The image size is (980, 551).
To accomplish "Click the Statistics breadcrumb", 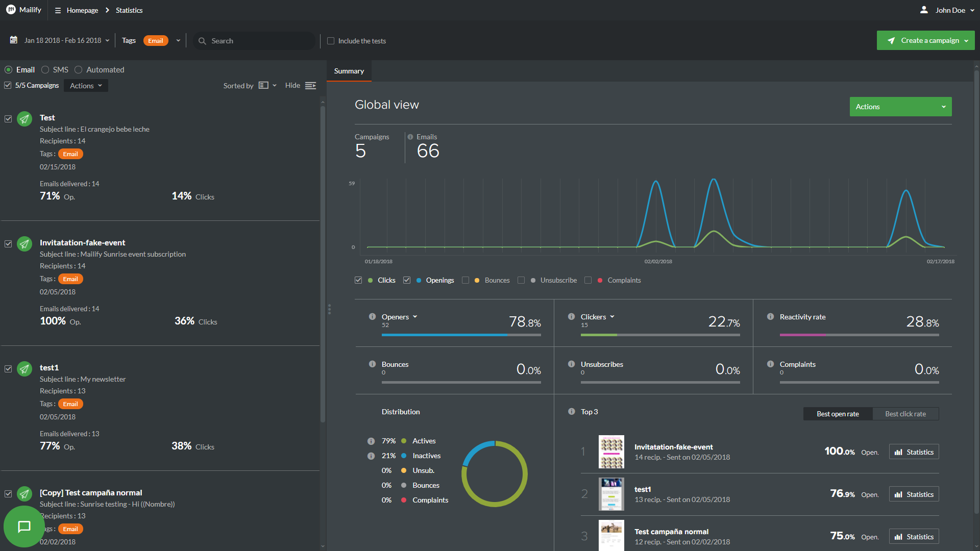I will point(129,10).
